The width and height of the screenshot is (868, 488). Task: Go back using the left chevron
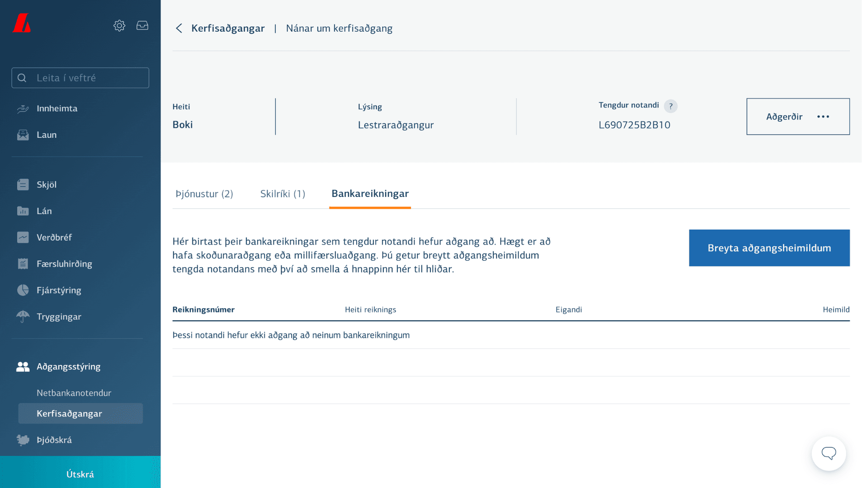point(179,28)
